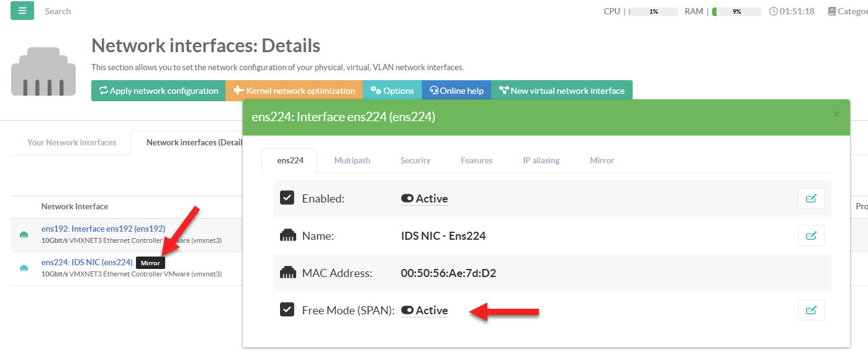Click Kernel network optimization button

pos(294,91)
